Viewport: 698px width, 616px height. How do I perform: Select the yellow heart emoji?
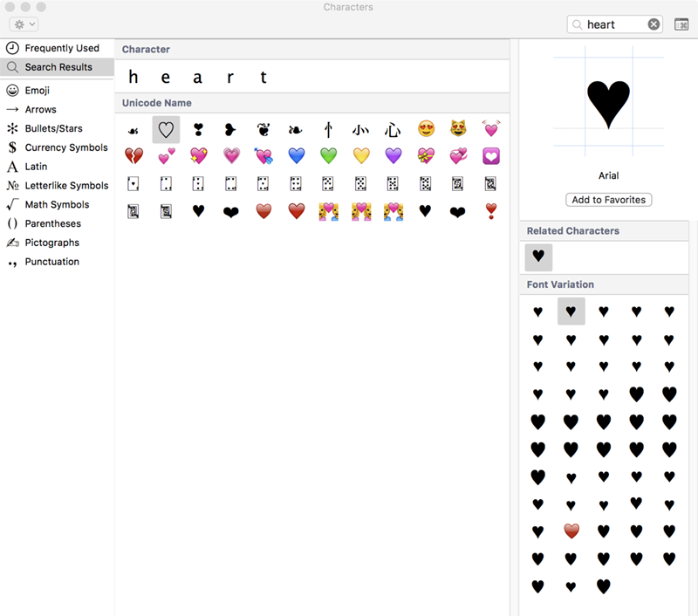pos(361,156)
